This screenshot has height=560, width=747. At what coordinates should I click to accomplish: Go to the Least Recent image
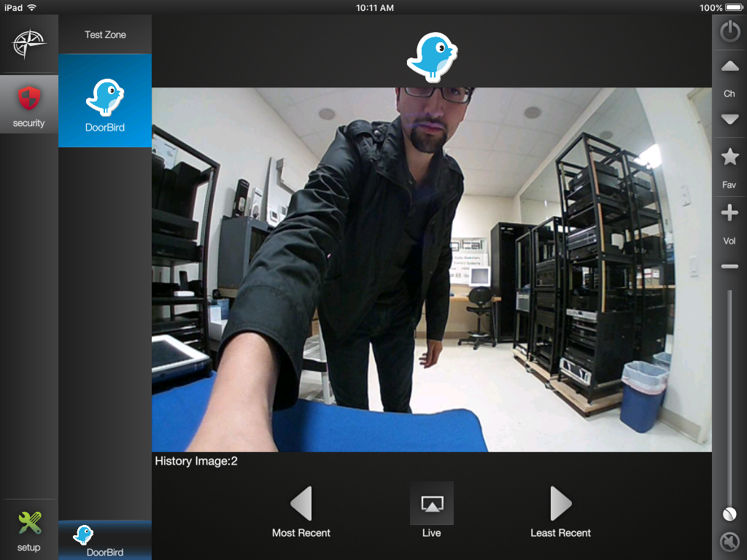coord(560,510)
